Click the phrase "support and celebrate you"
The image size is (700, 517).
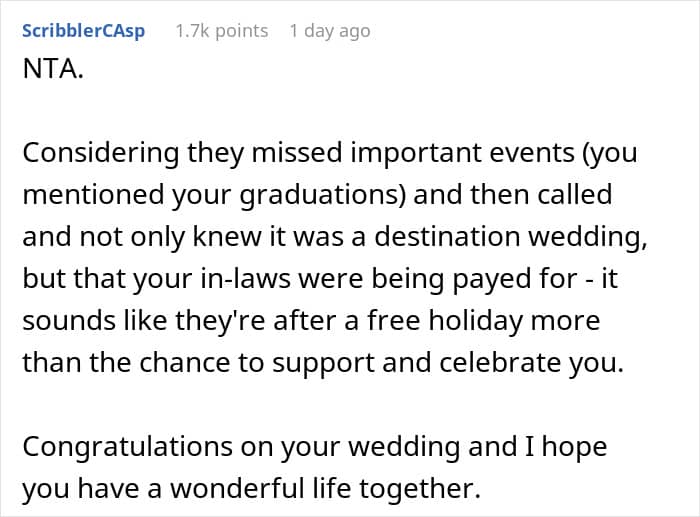pos(462,360)
